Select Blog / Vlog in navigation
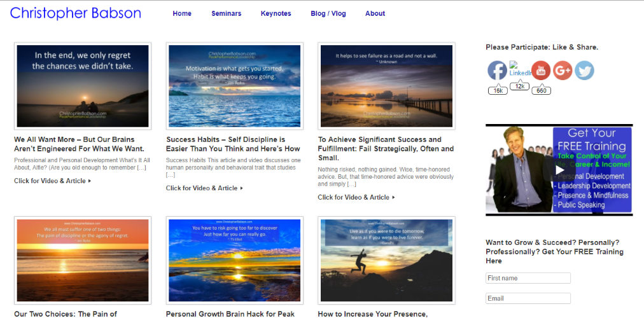The image size is (644, 318). pos(328,13)
